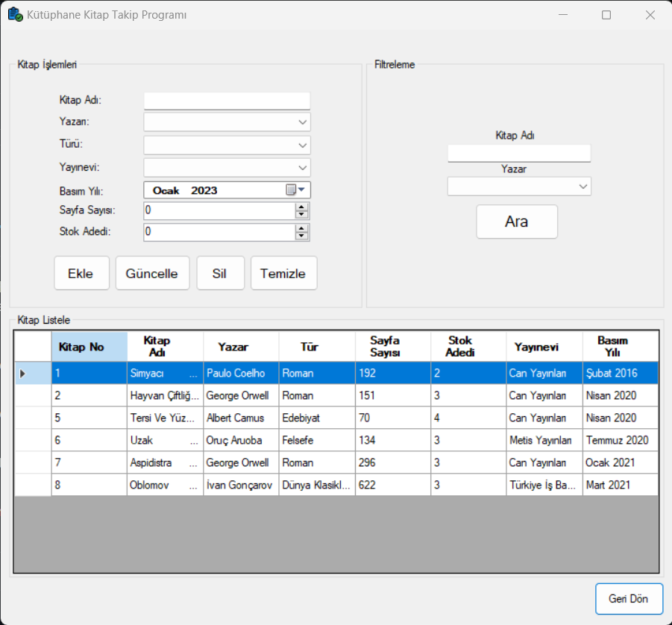
Task: Select the İvan Gonçarov cell
Action: (241, 485)
